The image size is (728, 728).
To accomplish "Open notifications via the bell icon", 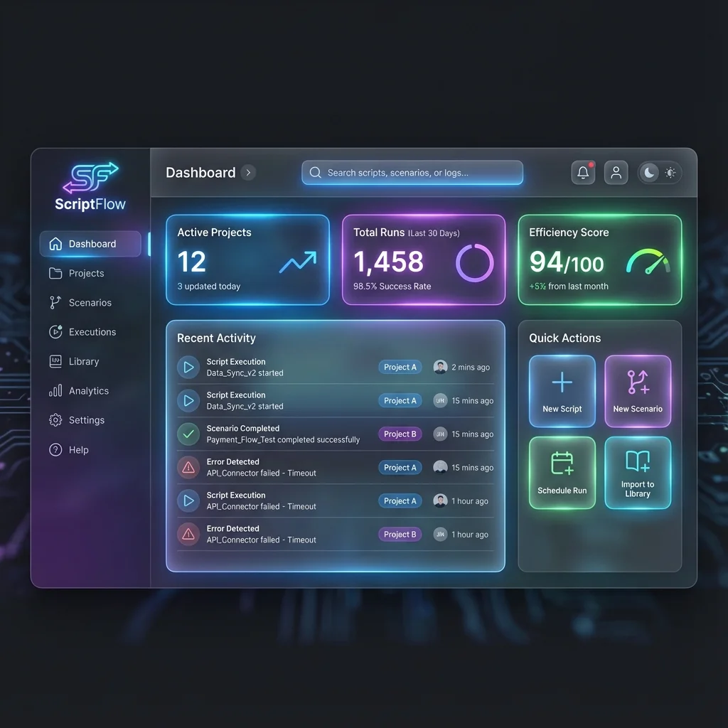I will (x=583, y=172).
